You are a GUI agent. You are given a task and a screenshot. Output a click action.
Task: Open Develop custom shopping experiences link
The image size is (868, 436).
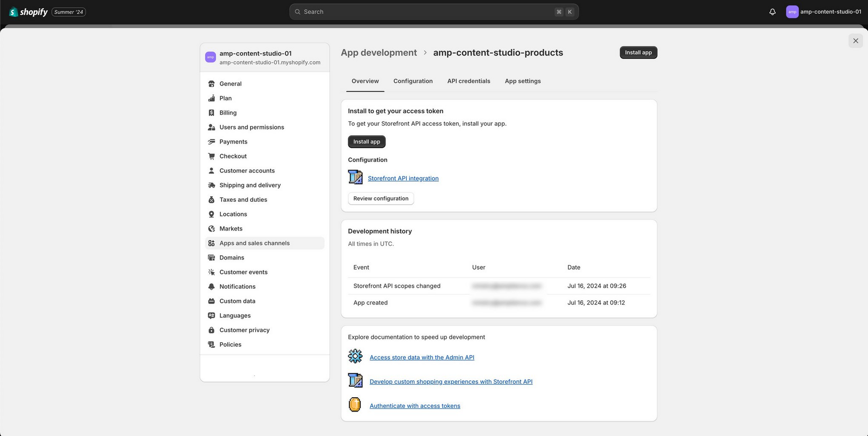(451, 381)
